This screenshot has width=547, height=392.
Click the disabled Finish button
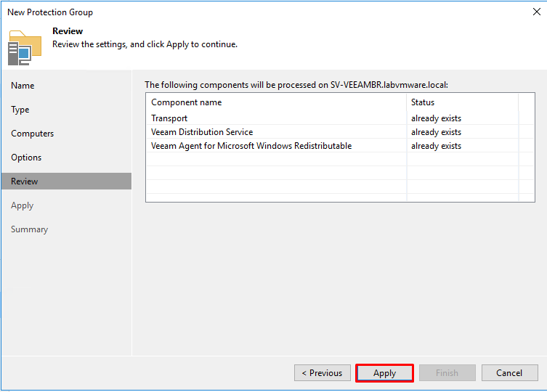point(447,373)
